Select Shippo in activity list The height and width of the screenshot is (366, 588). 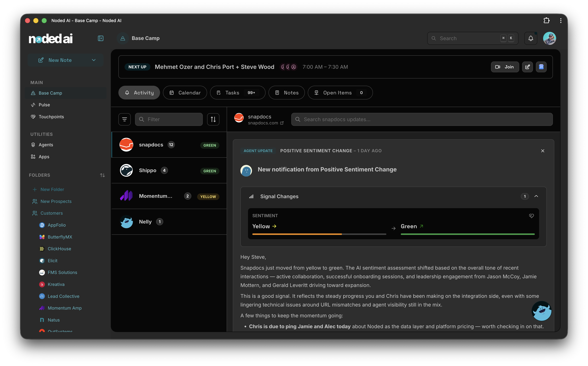(169, 170)
